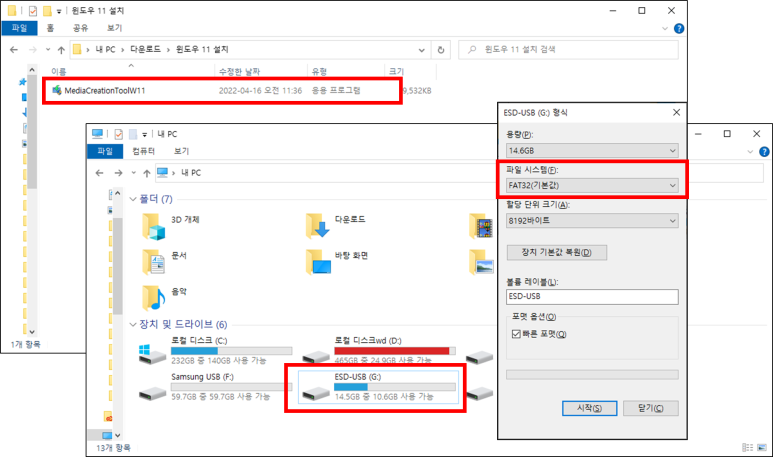Click the 윈도우 11 설치 검색 search box

(568, 50)
